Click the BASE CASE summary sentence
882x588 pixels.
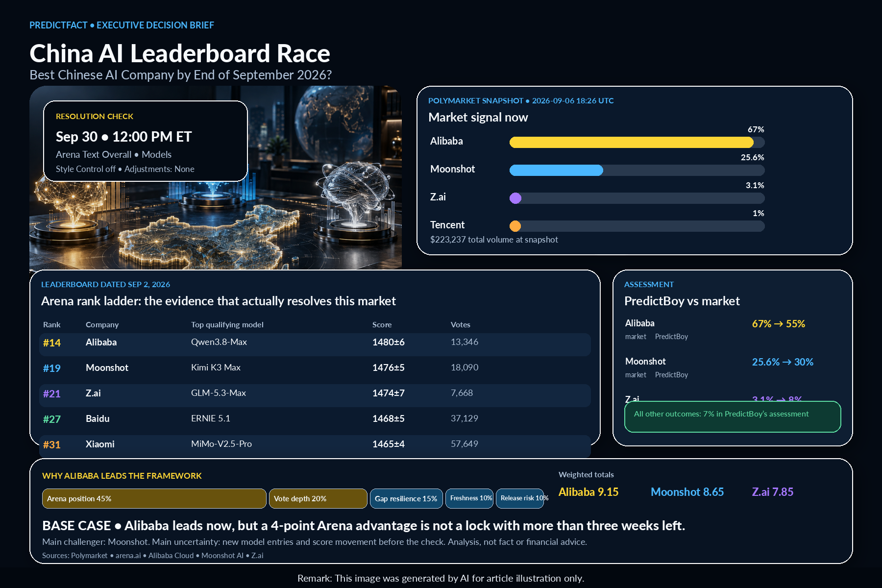coord(364,526)
